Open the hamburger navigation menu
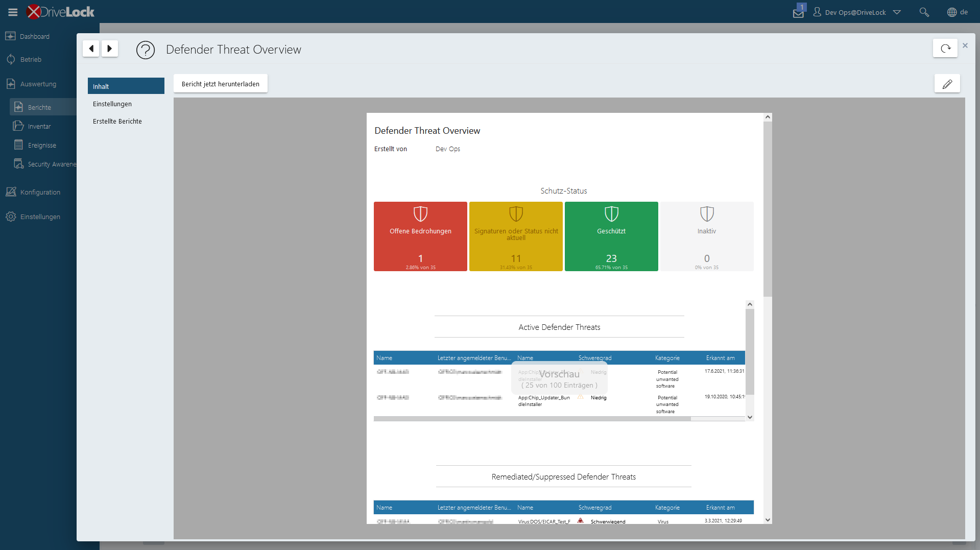The image size is (980, 550). 13,12
